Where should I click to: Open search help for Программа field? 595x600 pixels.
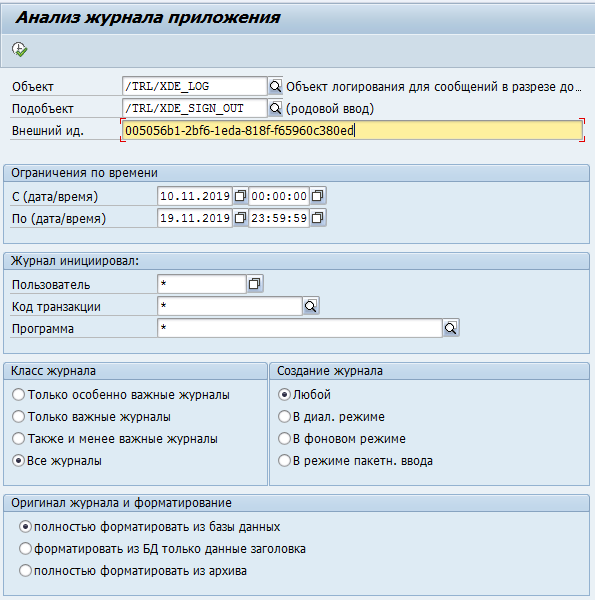click(451, 328)
